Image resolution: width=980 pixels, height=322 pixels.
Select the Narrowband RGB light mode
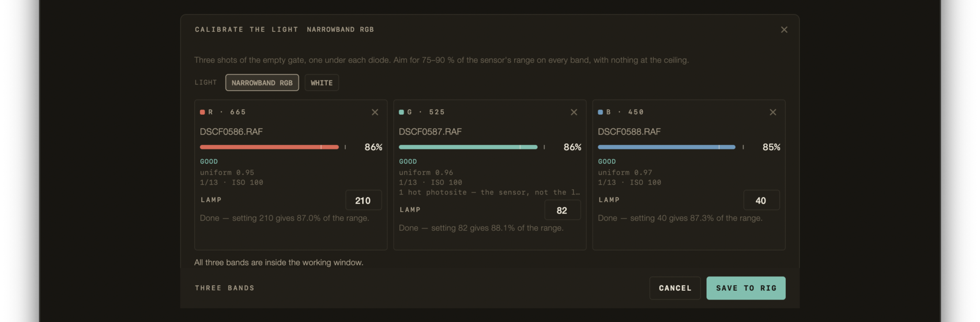point(262,83)
